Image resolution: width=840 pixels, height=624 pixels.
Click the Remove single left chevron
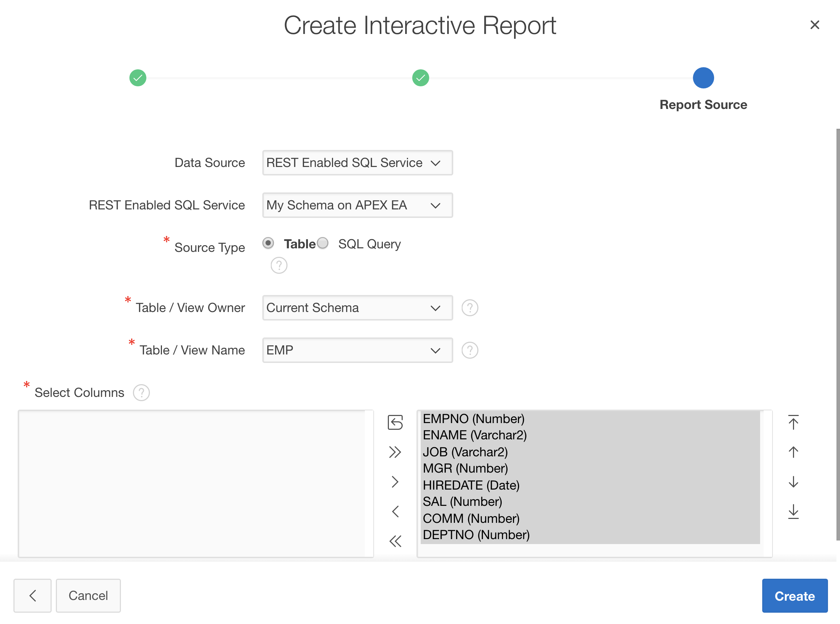395,512
